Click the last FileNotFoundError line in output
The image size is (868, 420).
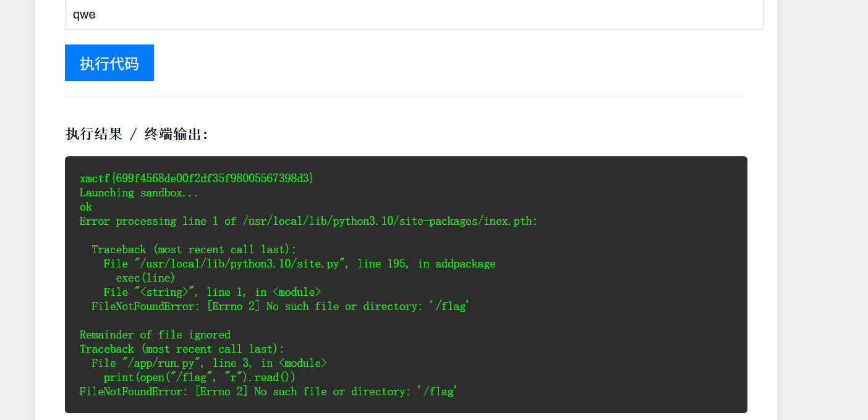[268, 392]
